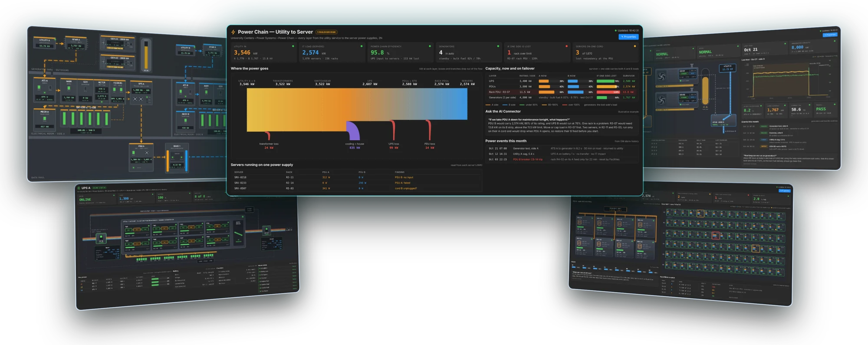Click the Generators '4 in auto' card
The image size is (868, 345).
469,53
